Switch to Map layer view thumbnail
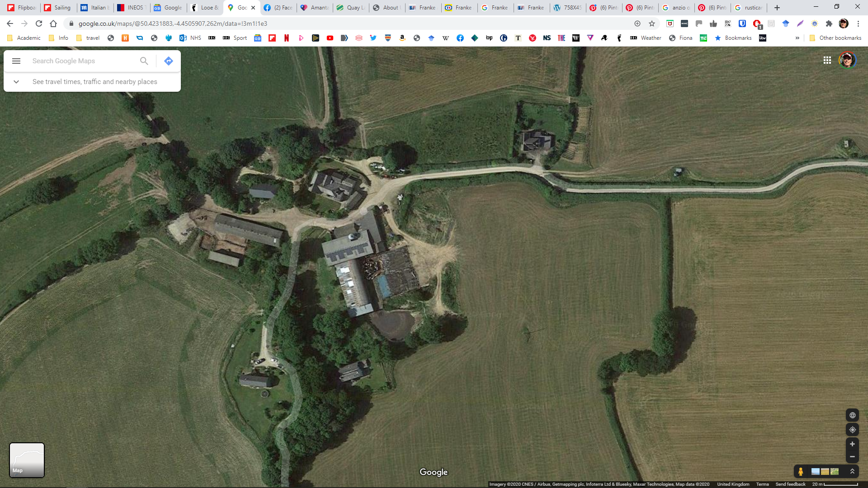The height and width of the screenshot is (488, 868). pyautogui.click(x=27, y=460)
